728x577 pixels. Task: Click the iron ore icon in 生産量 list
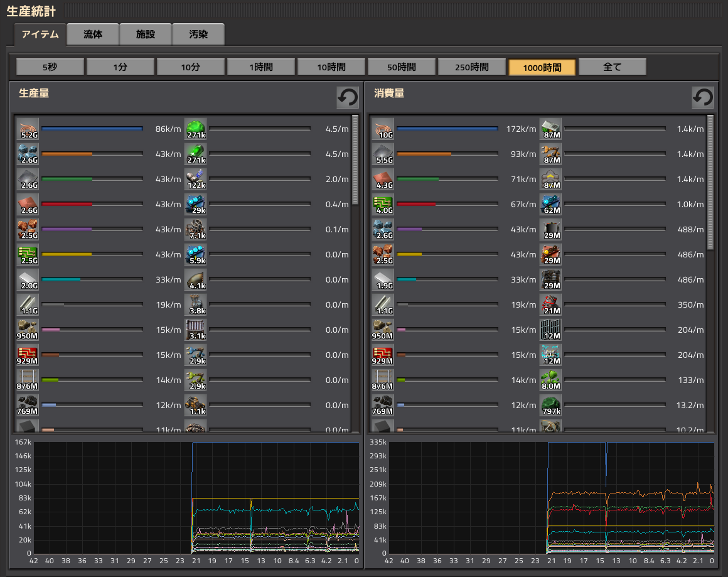pyautogui.click(x=28, y=154)
